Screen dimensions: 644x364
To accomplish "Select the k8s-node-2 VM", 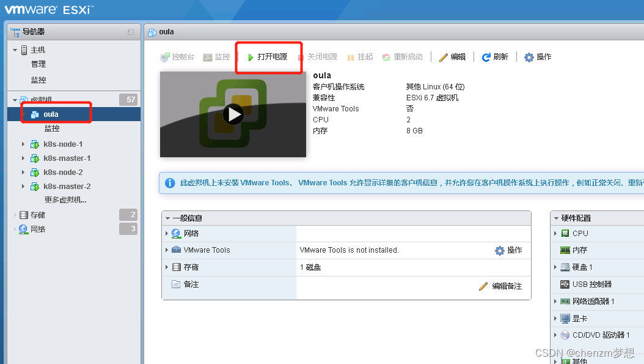I will tap(63, 173).
